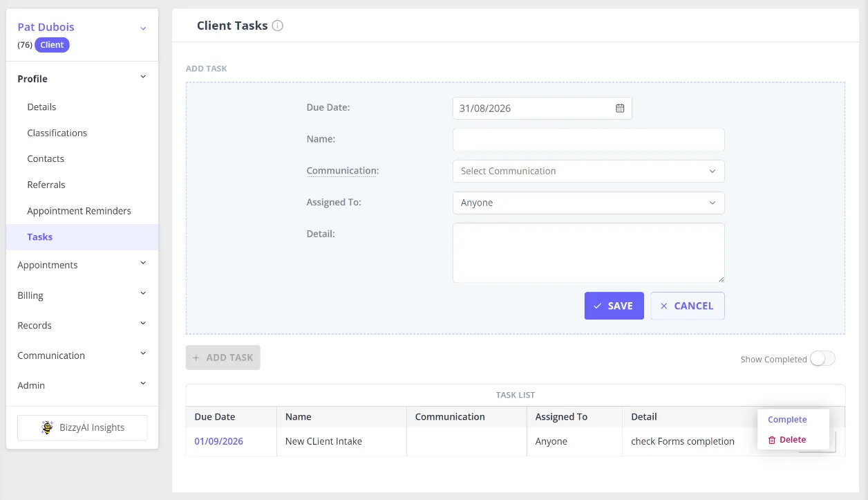868x500 pixels.
Task: Select Complete in the task popup menu
Action: pos(787,420)
